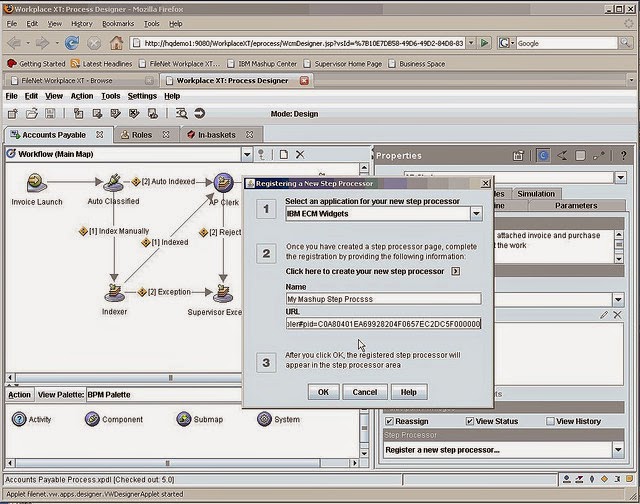Select the Auto Classified step icon
Screen dimensions: 640x504
point(113,182)
